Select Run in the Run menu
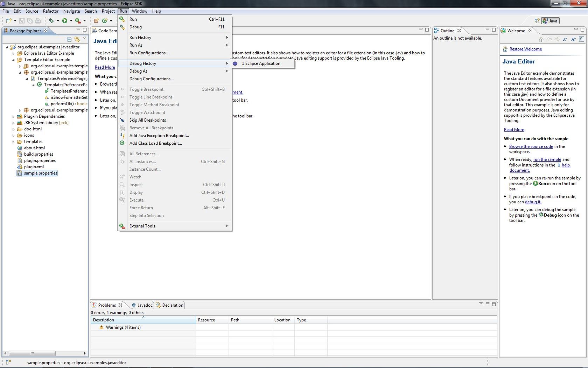Viewport: 588px width, 368px height. [x=174, y=19]
